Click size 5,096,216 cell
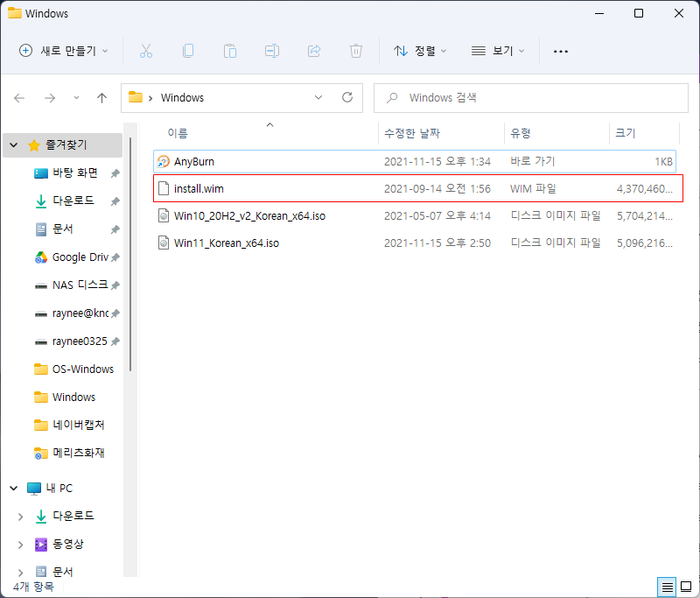Viewport: 700px width, 598px height. pos(645,243)
